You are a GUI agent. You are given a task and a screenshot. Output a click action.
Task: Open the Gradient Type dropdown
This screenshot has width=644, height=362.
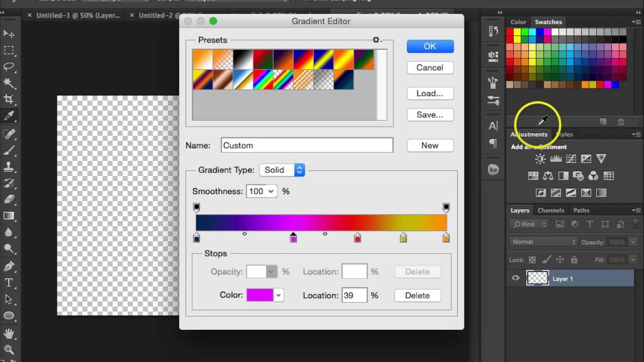pyautogui.click(x=282, y=170)
